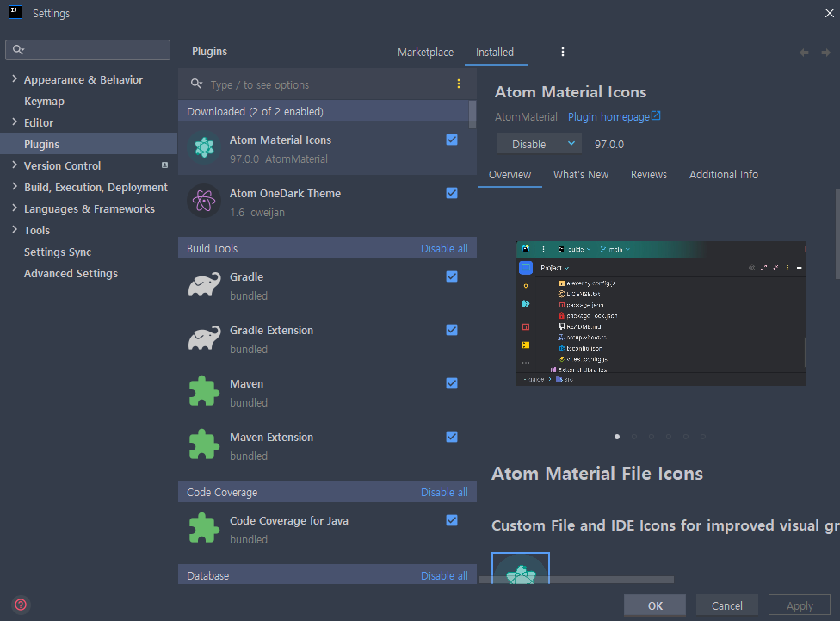Click the Apply button
The image size is (840, 621).
tap(800, 605)
